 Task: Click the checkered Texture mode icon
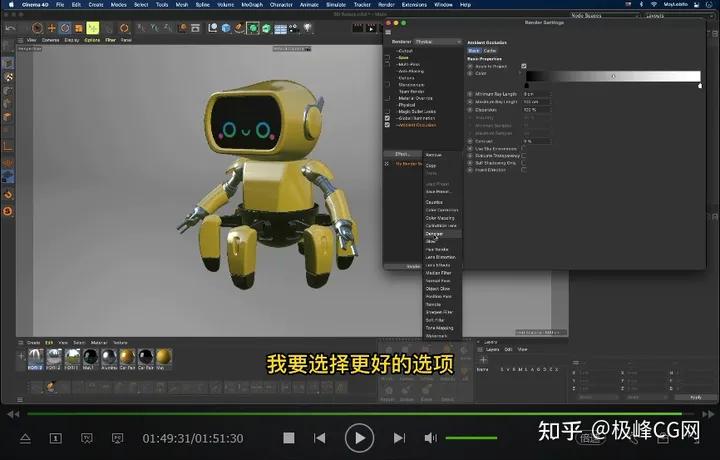[x=8, y=77]
